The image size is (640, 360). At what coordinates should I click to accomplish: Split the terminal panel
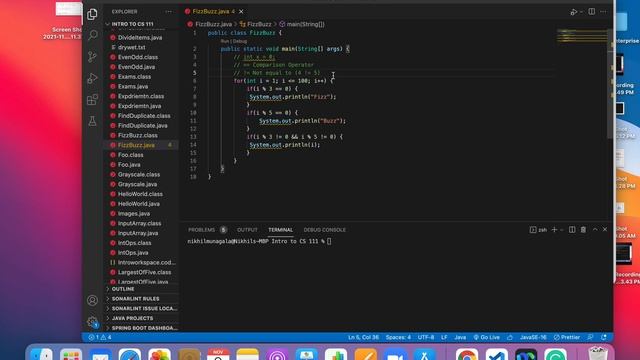(x=572, y=230)
